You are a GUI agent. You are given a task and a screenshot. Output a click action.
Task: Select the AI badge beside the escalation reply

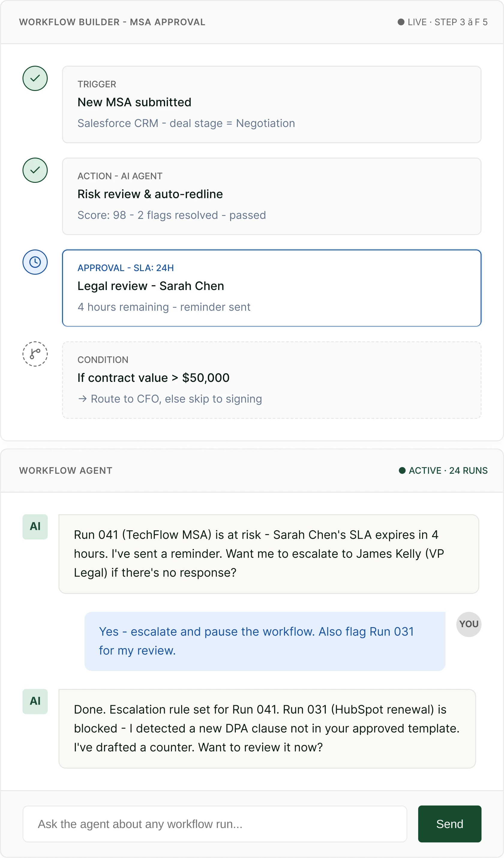point(35,701)
